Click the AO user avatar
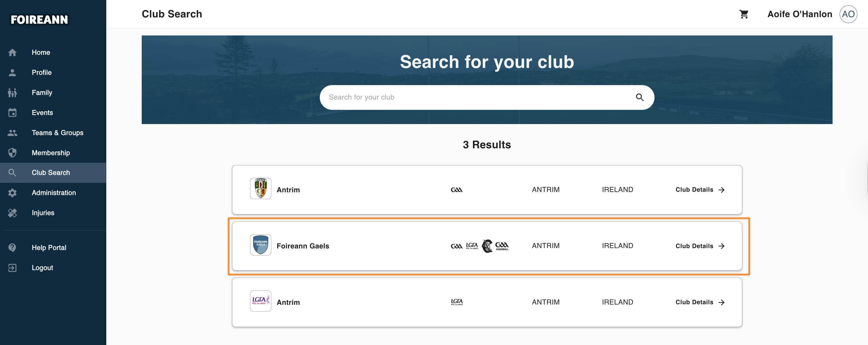The height and width of the screenshot is (345, 868). pos(848,14)
